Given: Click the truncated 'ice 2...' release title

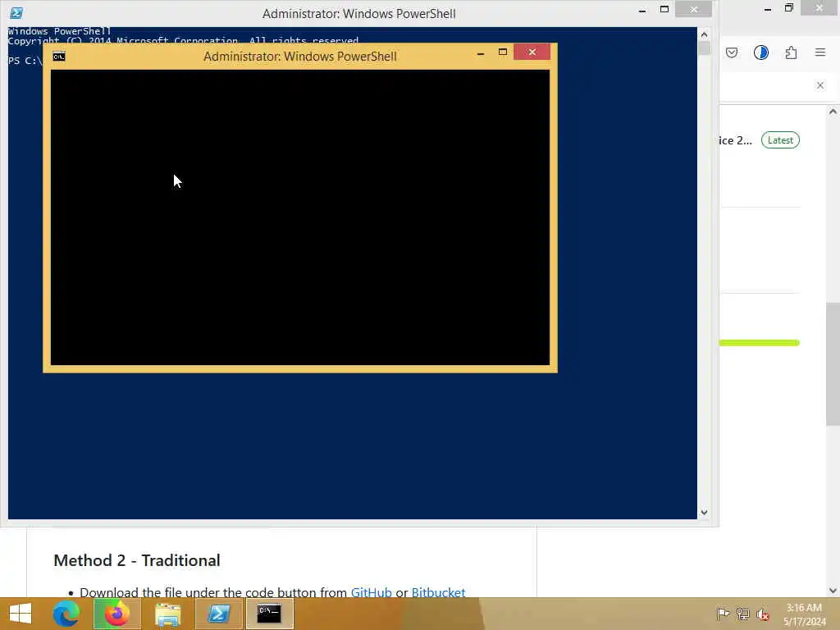Looking at the screenshot, I should tap(736, 140).
